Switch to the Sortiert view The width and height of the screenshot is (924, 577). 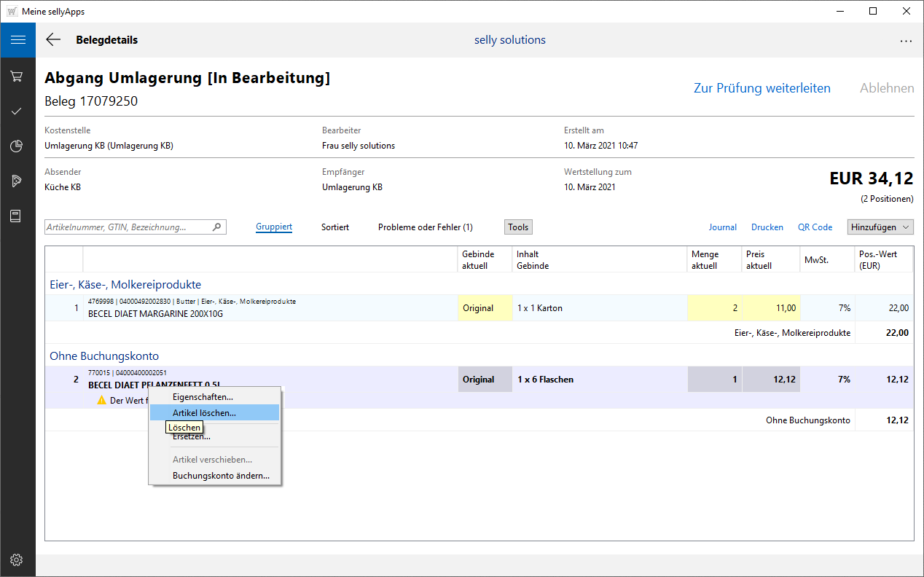(x=335, y=227)
